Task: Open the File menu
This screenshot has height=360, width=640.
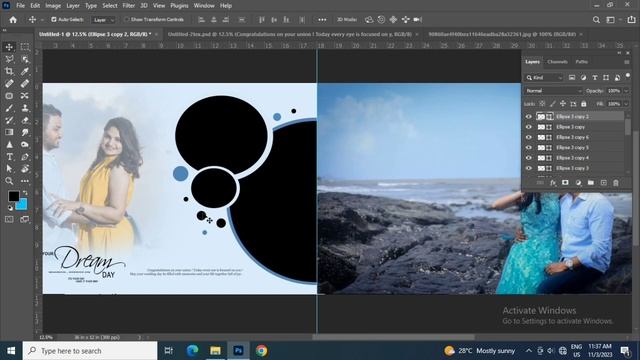Action: pyautogui.click(x=20, y=6)
